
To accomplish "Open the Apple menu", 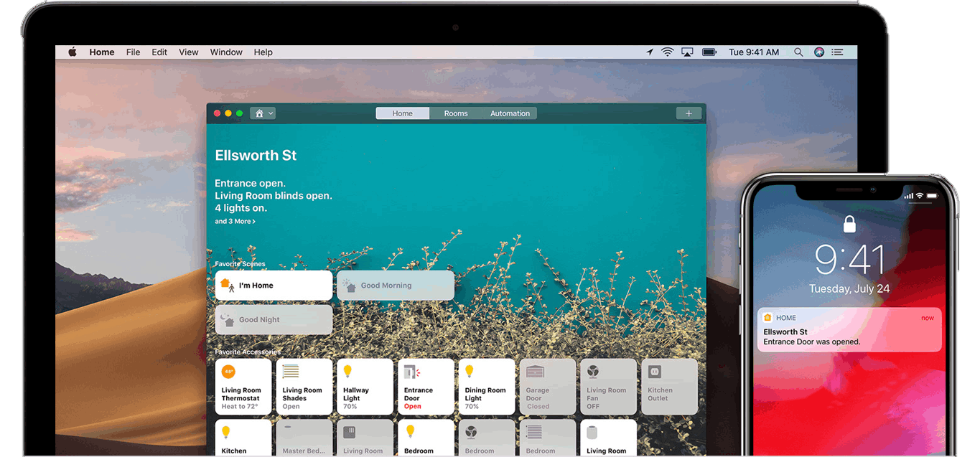I will [73, 52].
